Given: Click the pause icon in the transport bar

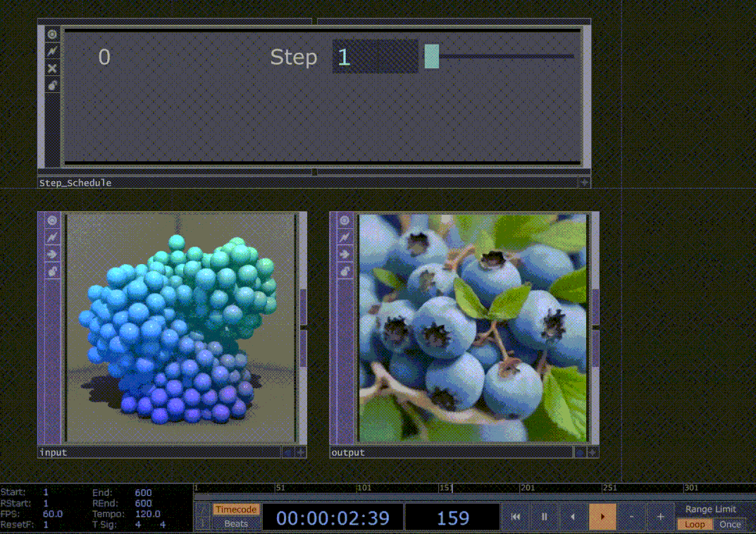Looking at the screenshot, I should pos(544,516).
